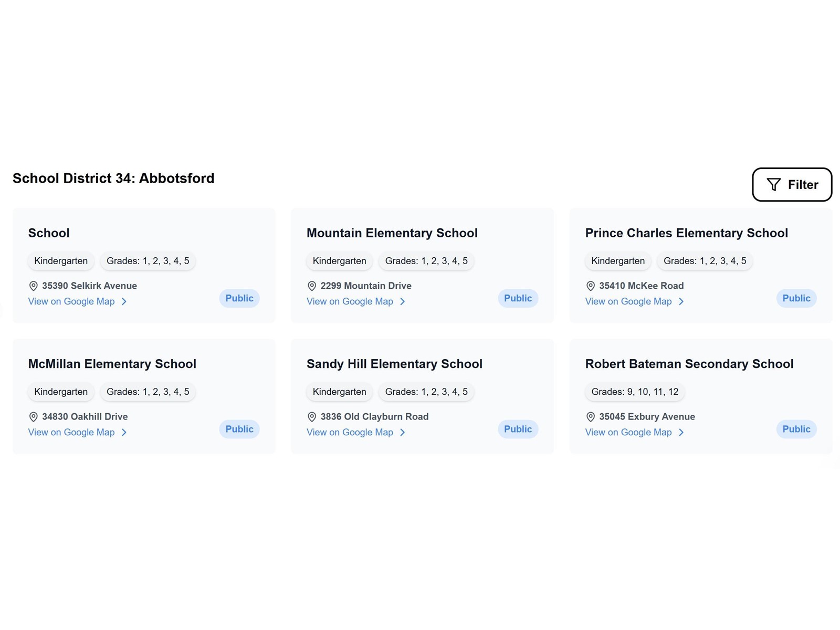The width and height of the screenshot is (840, 630).
Task: Open the Sandy Hill Elementary School title
Action: [394, 364]
